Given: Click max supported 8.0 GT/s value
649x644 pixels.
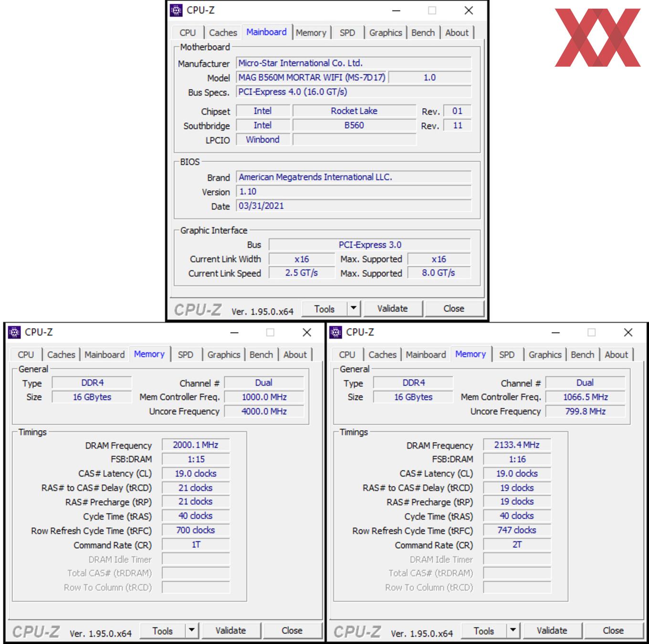Looking at the screenshot, I should 439,273.
